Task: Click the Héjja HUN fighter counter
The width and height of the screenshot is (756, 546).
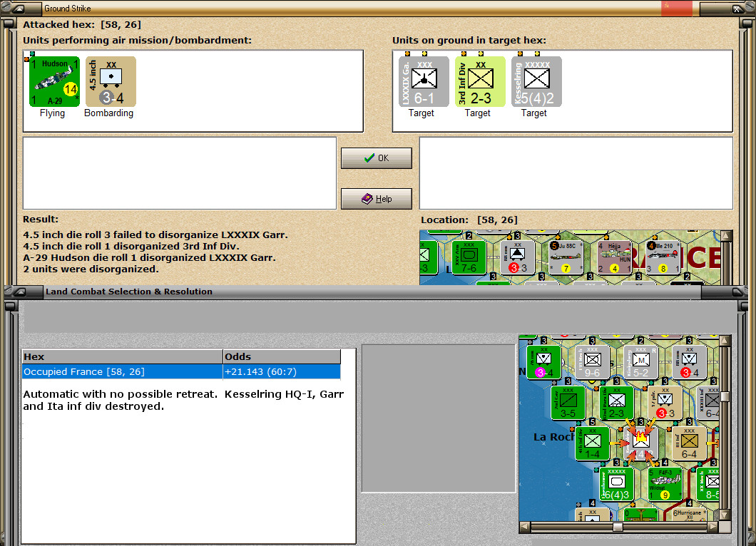Action: 614,258
